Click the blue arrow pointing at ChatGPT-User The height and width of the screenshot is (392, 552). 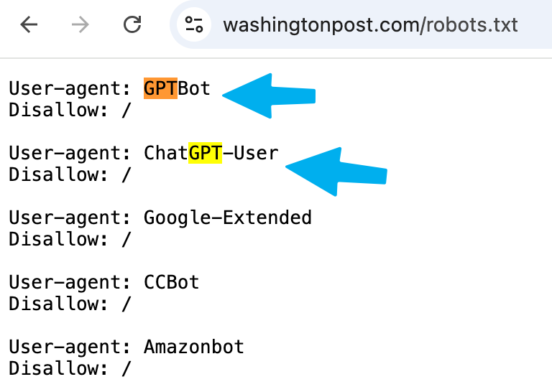pos(336,172)
